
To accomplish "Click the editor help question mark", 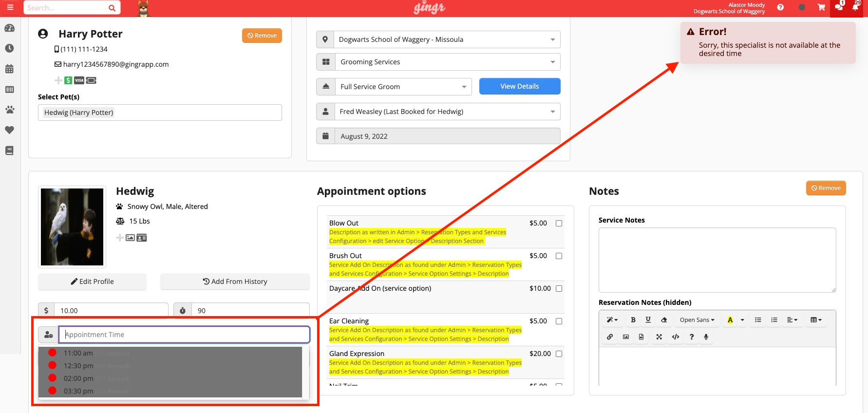I will pyautogui.click(x=692, y=337).
